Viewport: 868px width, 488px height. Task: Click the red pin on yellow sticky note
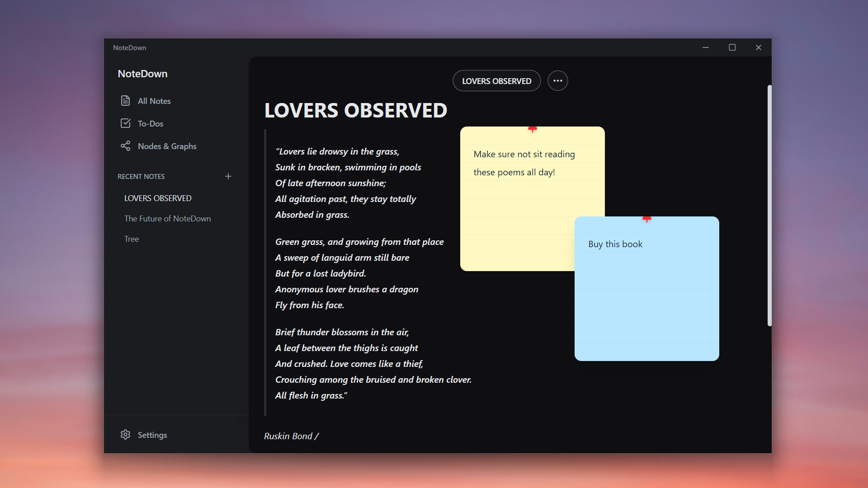pyautogui.click(x=533, y=130)
